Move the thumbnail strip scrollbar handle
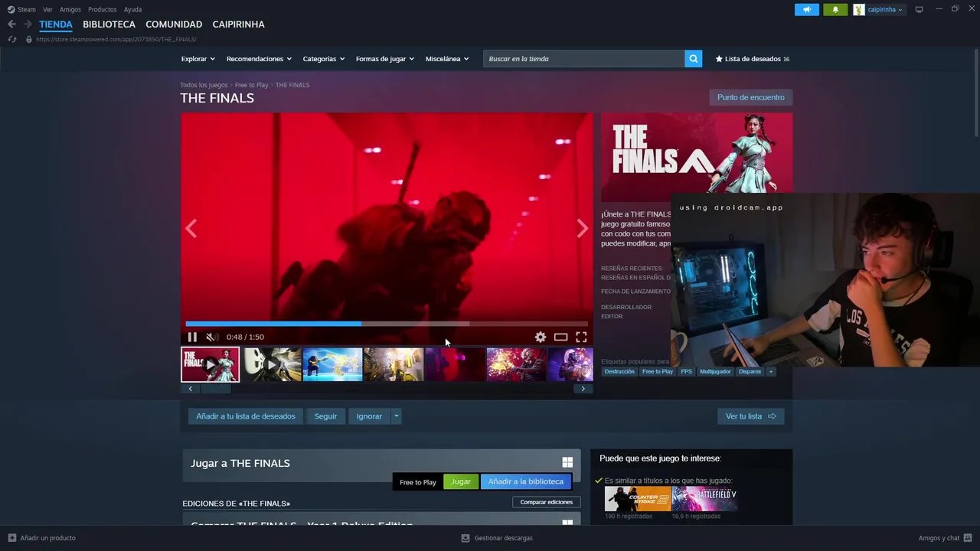Viewport: 980px width, 551px height. (x=215, y=389)
